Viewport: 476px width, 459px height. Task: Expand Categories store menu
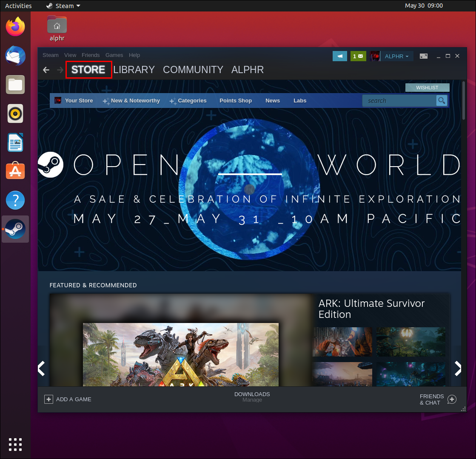click(188, 101)
